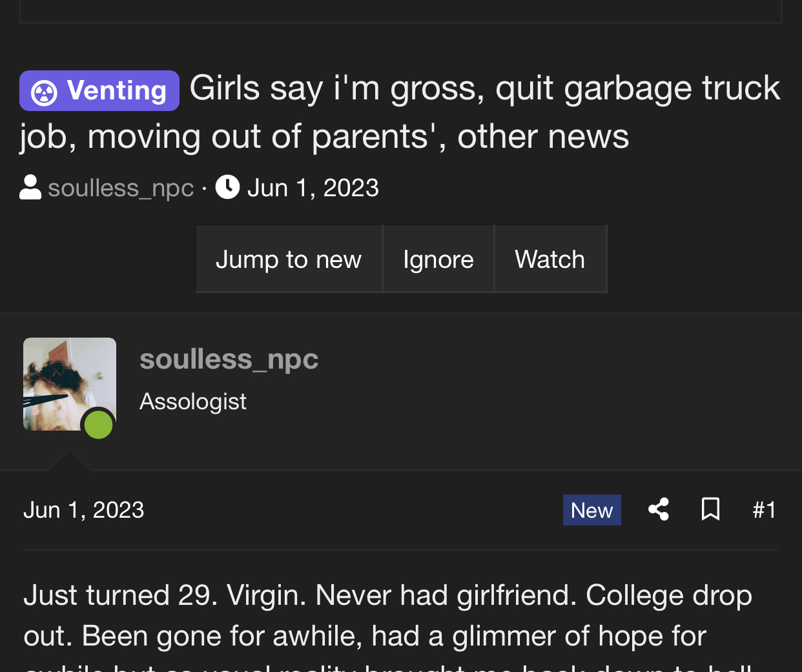Click the radiation icon in Venting tag
The width and height of the screenshot is (802, 672).
(x=44, y=92)
